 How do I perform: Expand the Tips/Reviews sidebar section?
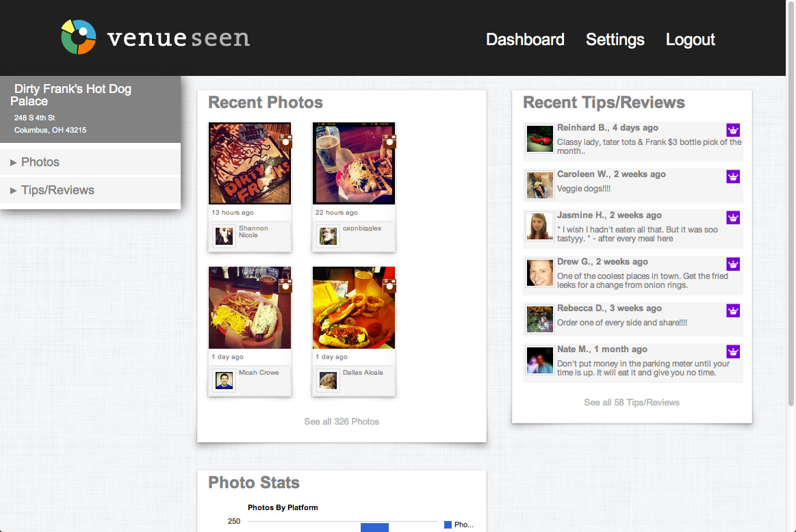tap(57, 190)
